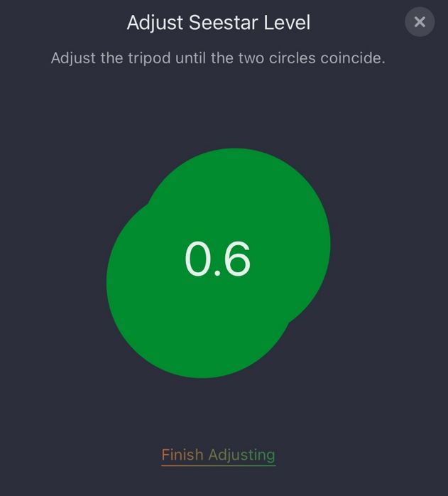Click the word Adjusting in green
This screenshot has height=496, width=448.
[x=242, y=455]
